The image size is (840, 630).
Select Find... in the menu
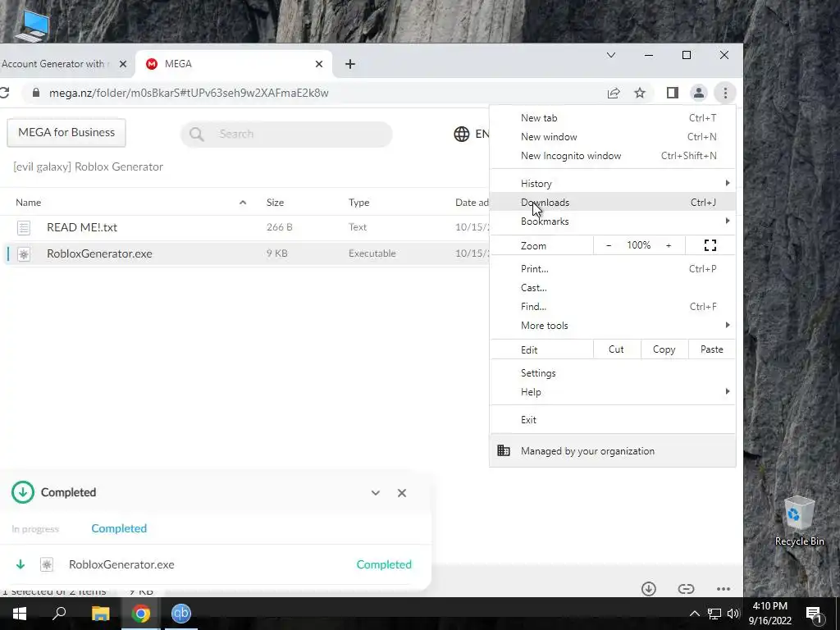613,307
